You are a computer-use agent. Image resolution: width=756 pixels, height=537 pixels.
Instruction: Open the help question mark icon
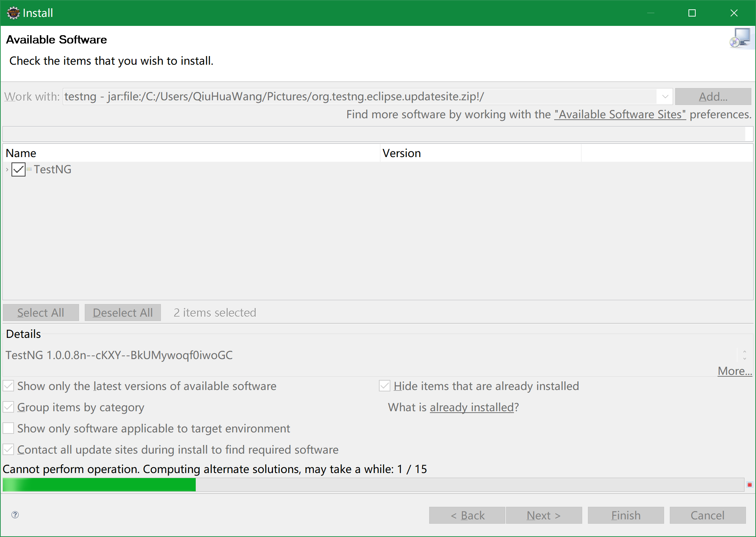tap(15, 515)
